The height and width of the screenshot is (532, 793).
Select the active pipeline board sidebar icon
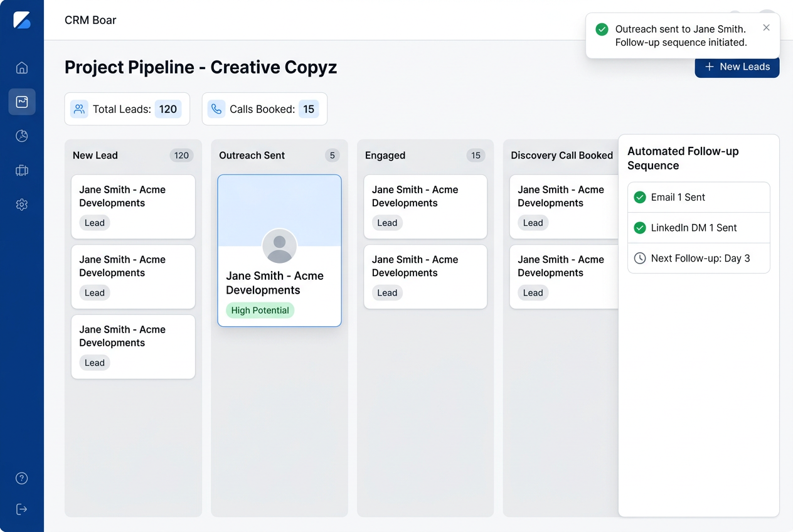(22, 102)
